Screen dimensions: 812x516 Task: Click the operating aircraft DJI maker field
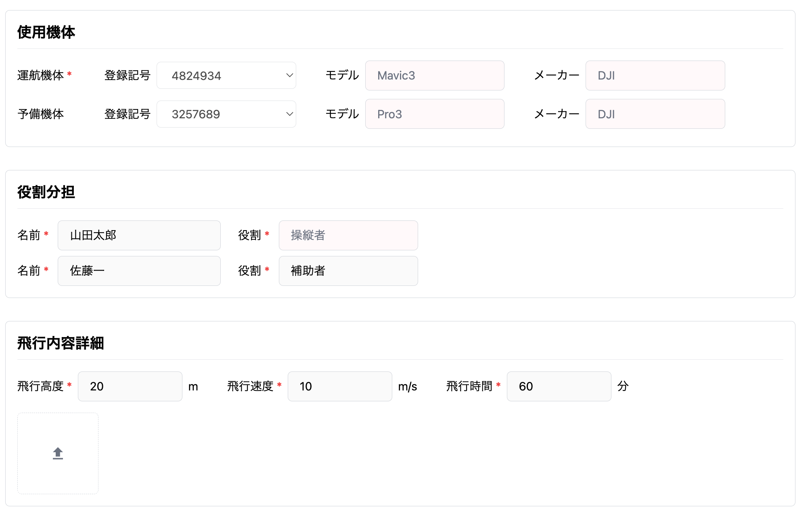pyautogui.click(x=655, y=76)
